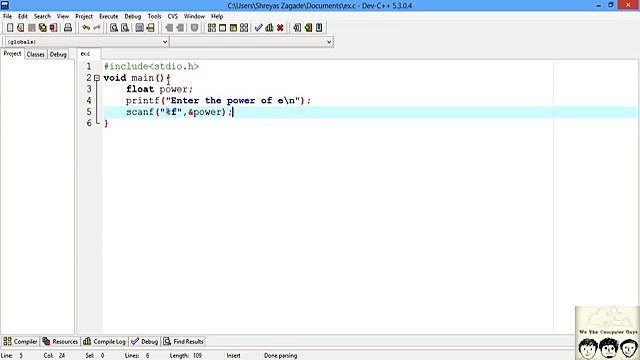Start debugging with the purple checkmark icon

tap(258, 28)
